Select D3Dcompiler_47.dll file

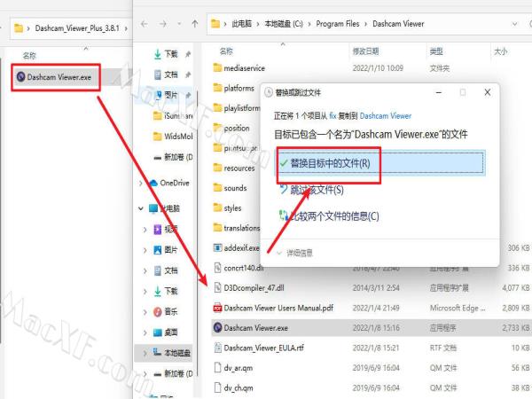[249, 288]
